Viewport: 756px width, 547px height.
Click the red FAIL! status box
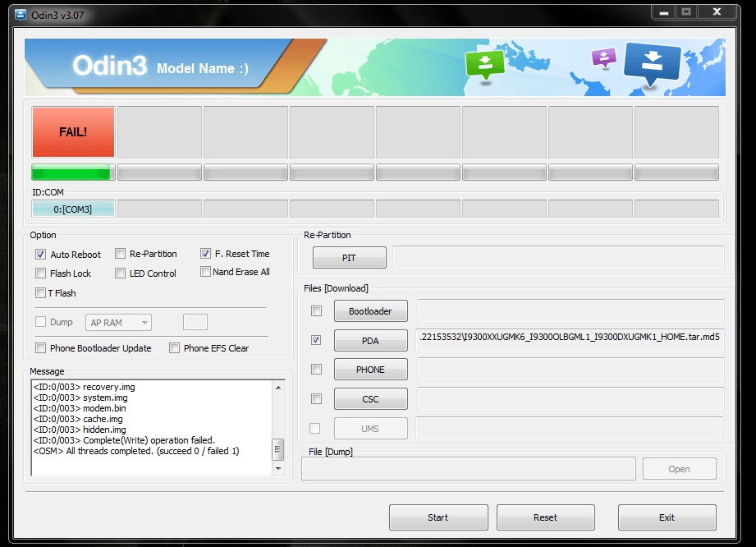click(x=73, y=132)
